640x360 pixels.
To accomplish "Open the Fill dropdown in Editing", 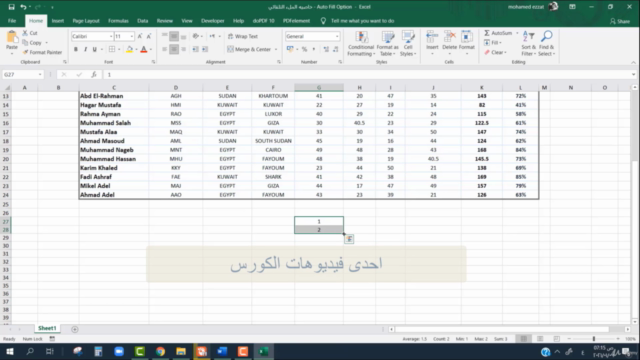I will 493,43.
